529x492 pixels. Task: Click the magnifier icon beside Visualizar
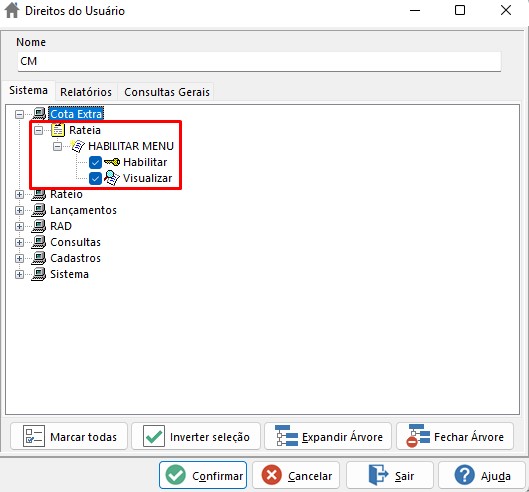pos(112,178)
